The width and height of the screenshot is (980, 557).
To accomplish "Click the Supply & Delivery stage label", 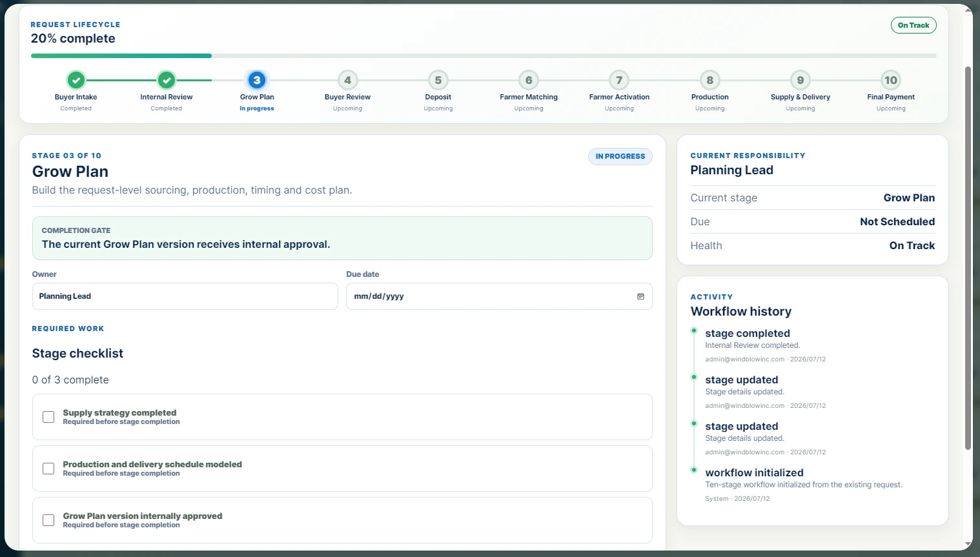I will pyautogui.click(x=801, y=97).
